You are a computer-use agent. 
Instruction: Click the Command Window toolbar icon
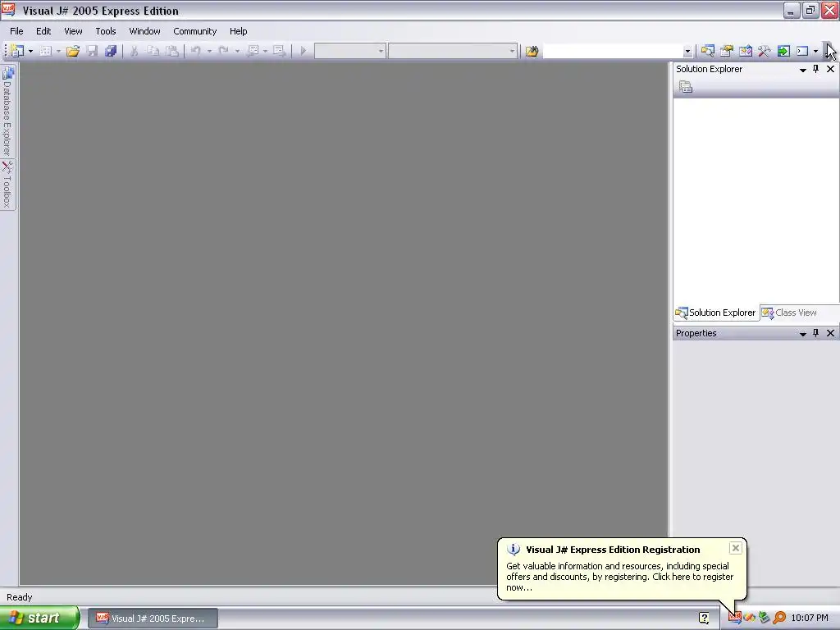802,51
